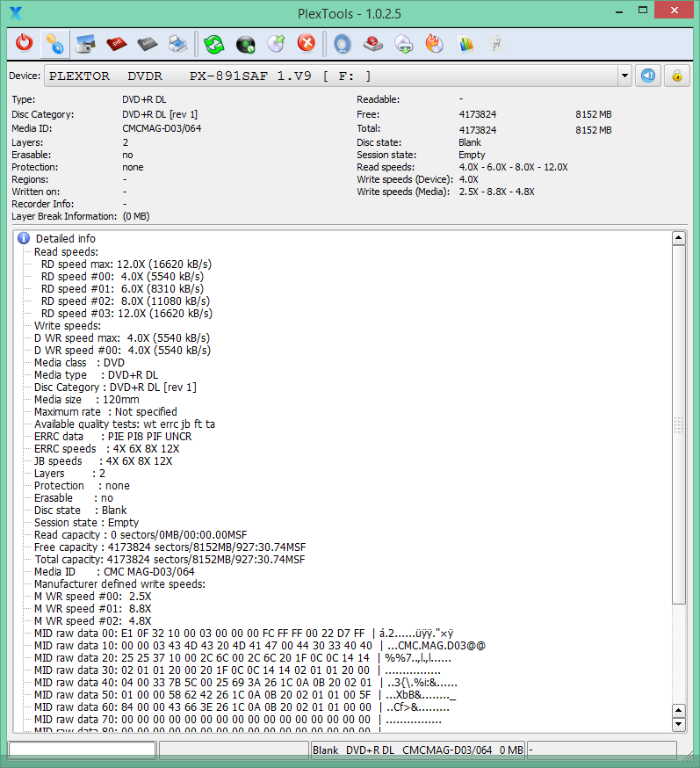
Task: Select 'Media class : DVD' row
Action: click(79, 362)
